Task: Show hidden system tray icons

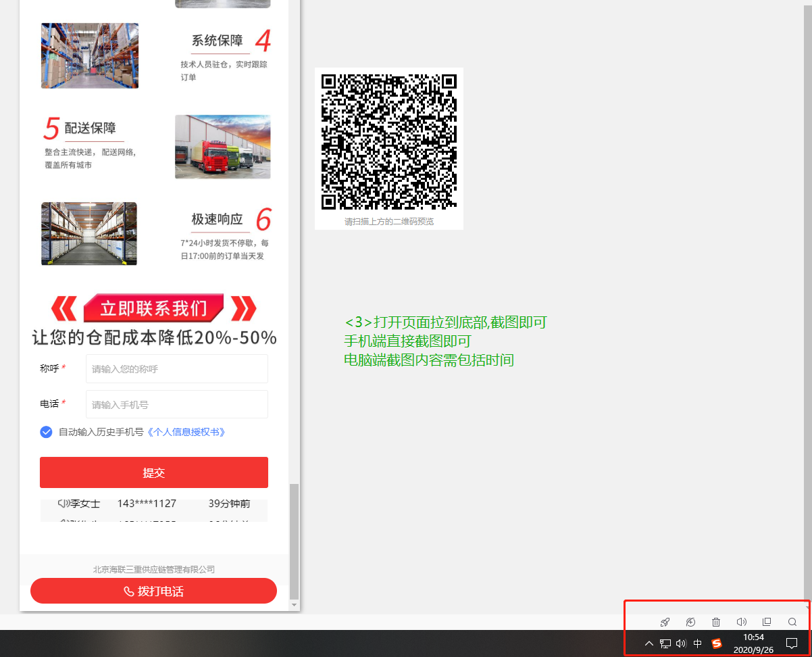Action: tap(649, 643)
